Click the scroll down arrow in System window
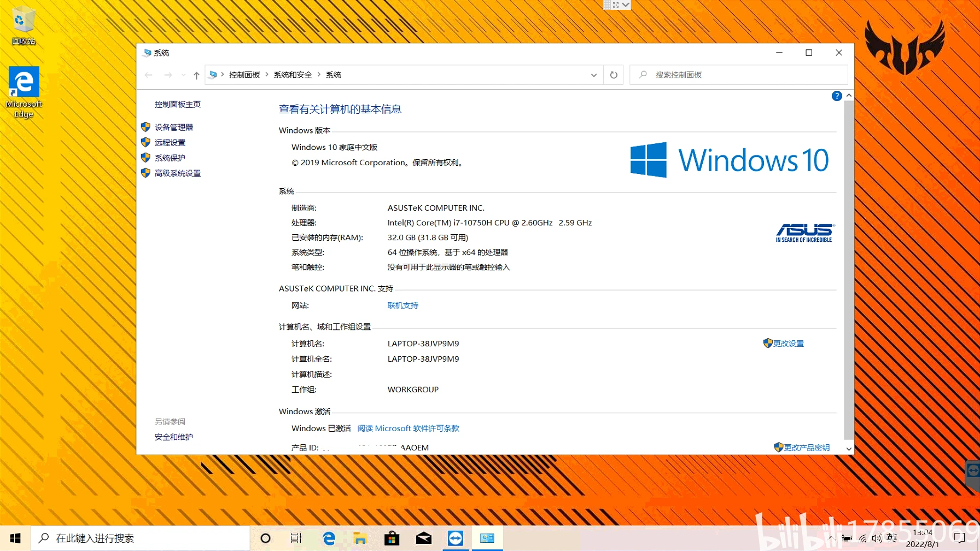 click(849, 449)
